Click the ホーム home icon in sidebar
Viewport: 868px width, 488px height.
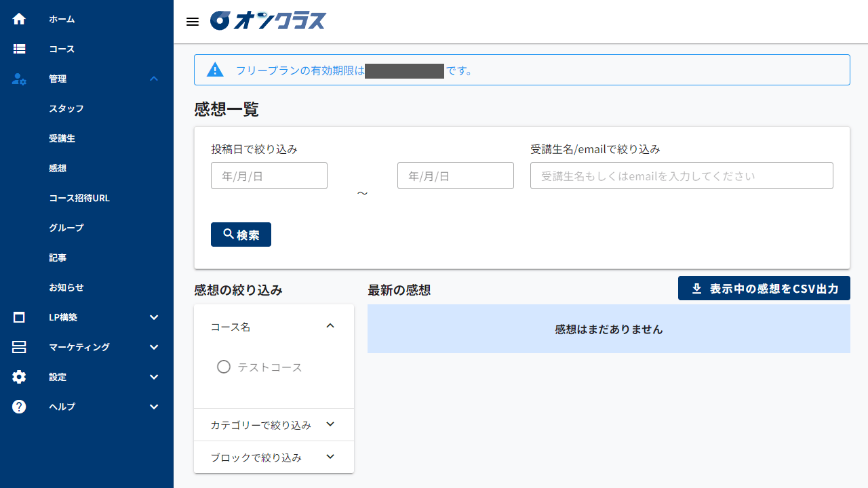click(18, 19)
